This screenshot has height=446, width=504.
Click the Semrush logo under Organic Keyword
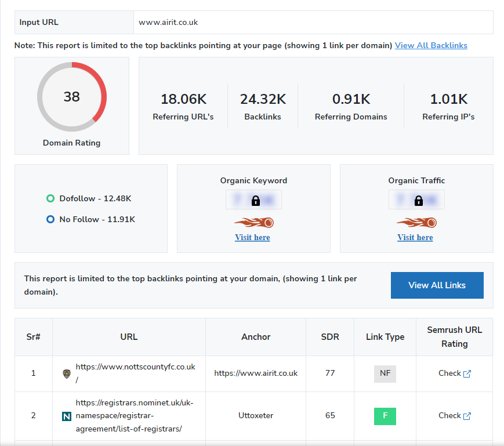tap(253, 222)
